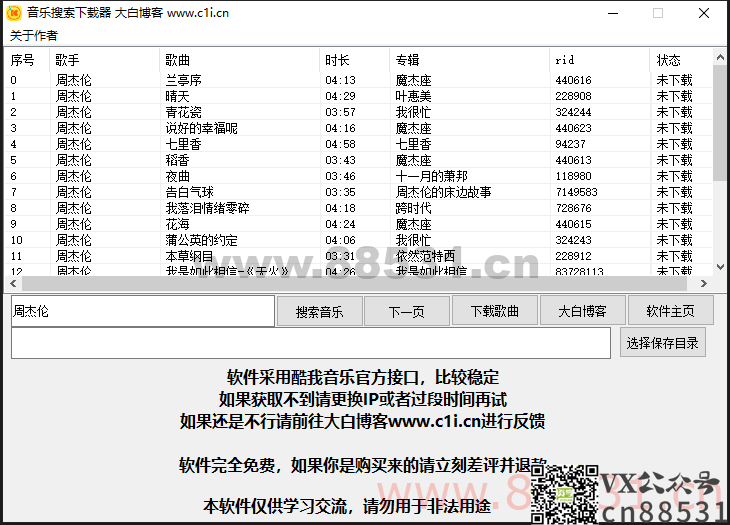This screenshot has width=730, height=525.
Task: Select the song 稻香
Action: click(x=177, y=160)
